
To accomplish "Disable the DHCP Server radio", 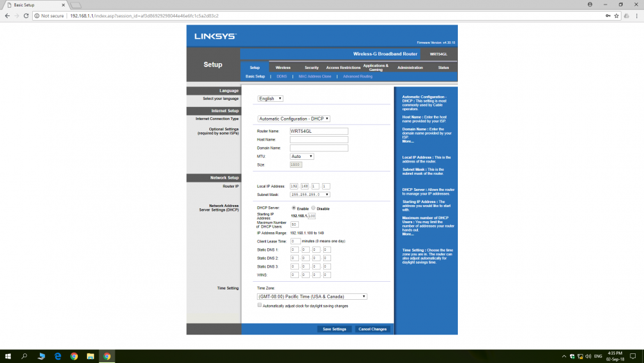I will pos(314,208).
